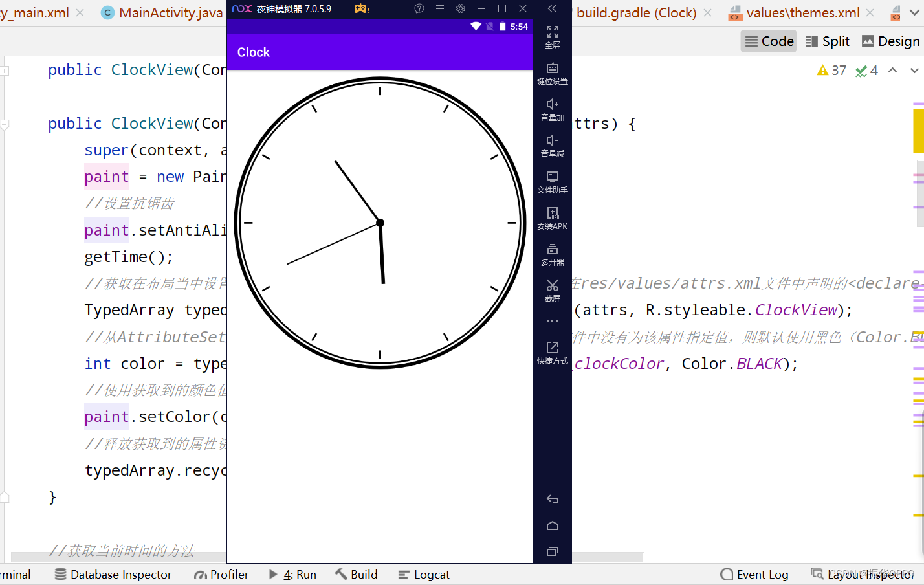924x585 pixels.
Task: Select the Split editor view mode
Action: click(827, 41)
